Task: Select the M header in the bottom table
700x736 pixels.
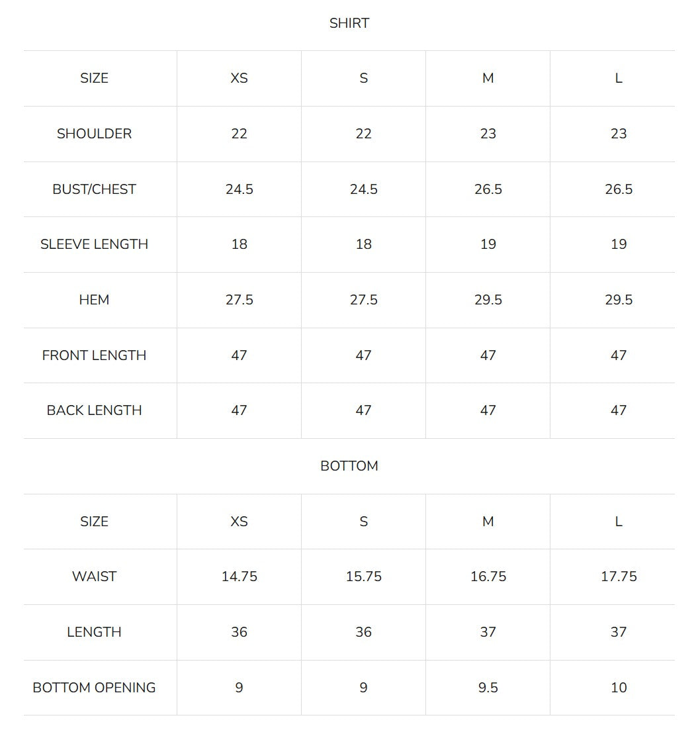Action: click(488, 522)
